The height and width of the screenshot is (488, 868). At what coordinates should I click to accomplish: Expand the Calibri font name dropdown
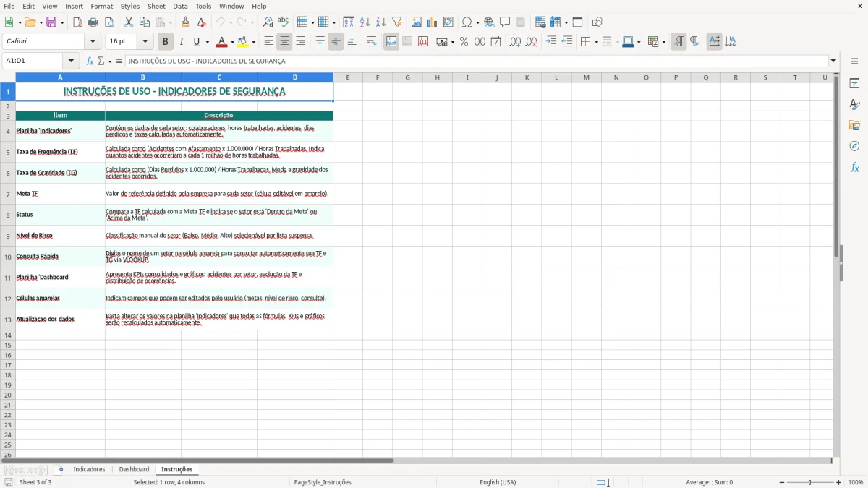(x=93, y=42)
